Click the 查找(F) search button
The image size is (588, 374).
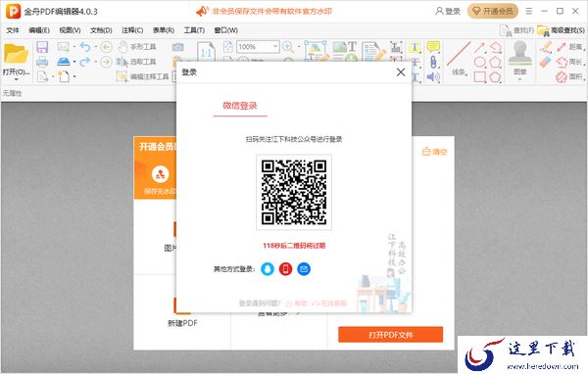point(516,30)
